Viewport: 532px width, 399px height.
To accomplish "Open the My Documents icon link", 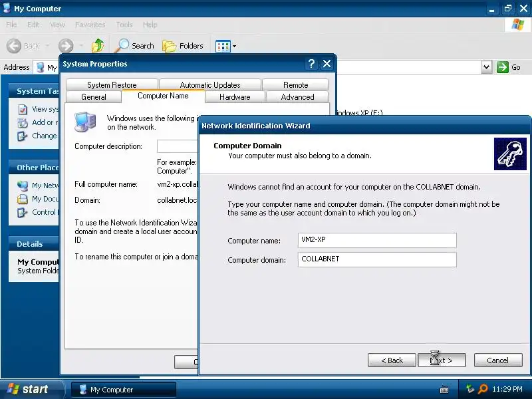I will point(23,199).
